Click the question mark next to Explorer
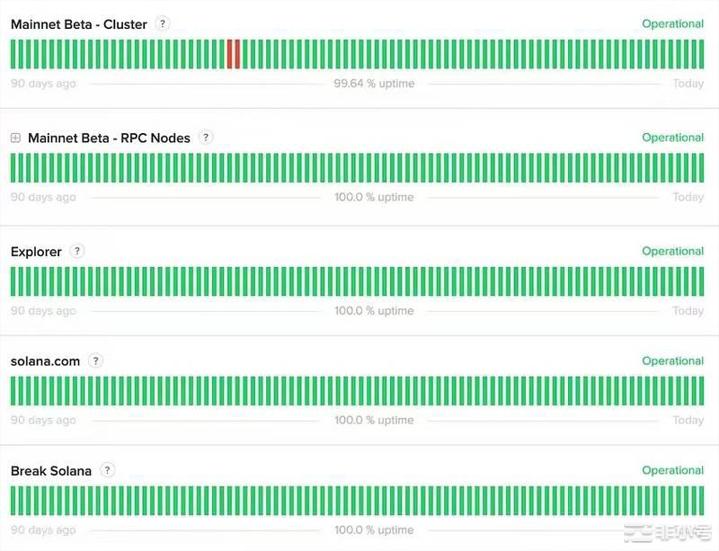 pyautogui.click(x=77, y=251)
